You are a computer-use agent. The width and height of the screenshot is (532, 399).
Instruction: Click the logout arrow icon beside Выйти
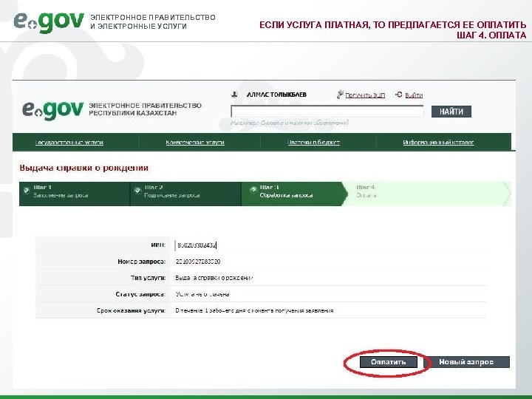[399, 95]
